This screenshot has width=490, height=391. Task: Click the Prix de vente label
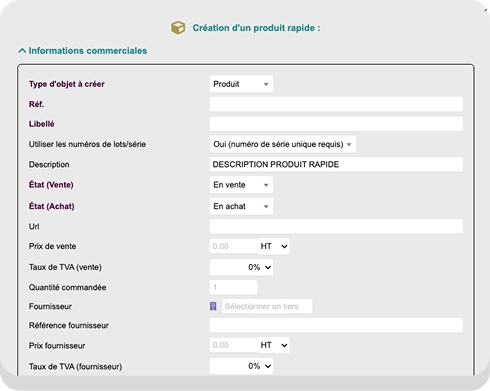click(x=52, y=246)
